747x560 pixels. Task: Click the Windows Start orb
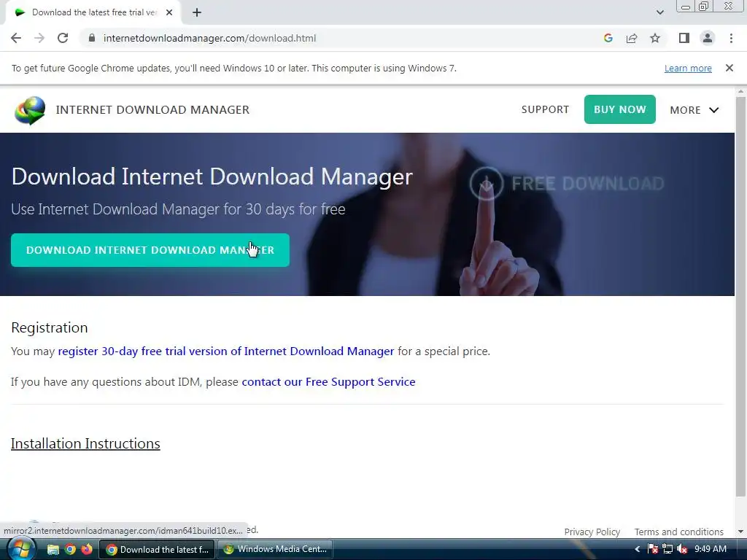click(20, 549)
